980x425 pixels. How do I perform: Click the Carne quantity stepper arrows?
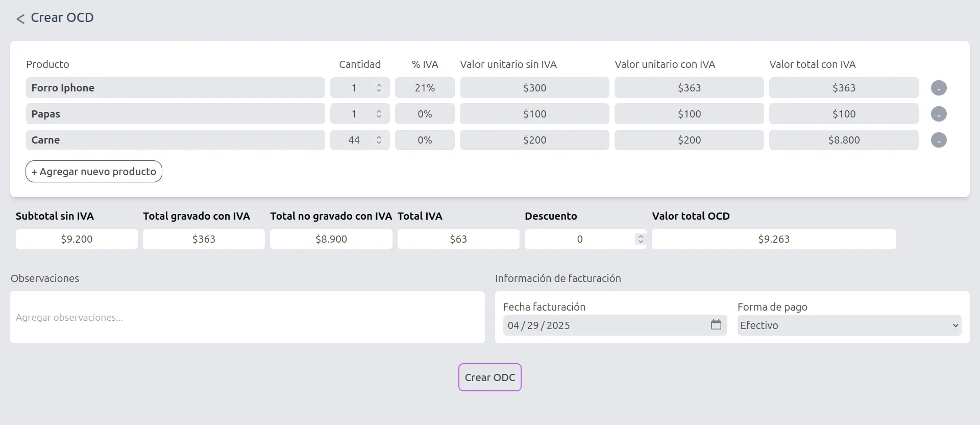[379, 140]
